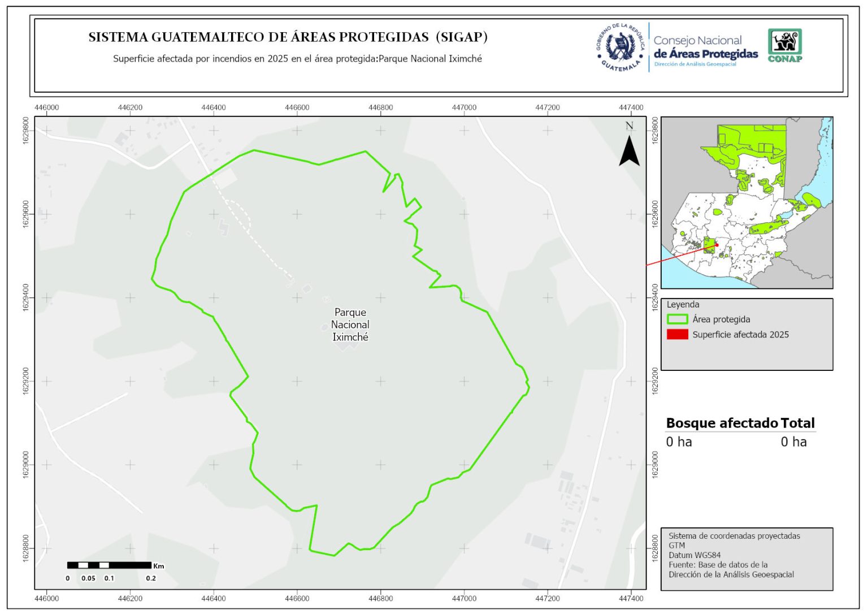This screenshot has height=614, width=868.
Task: Click the Datum WGS84 text line
Action: click(695, 555)
